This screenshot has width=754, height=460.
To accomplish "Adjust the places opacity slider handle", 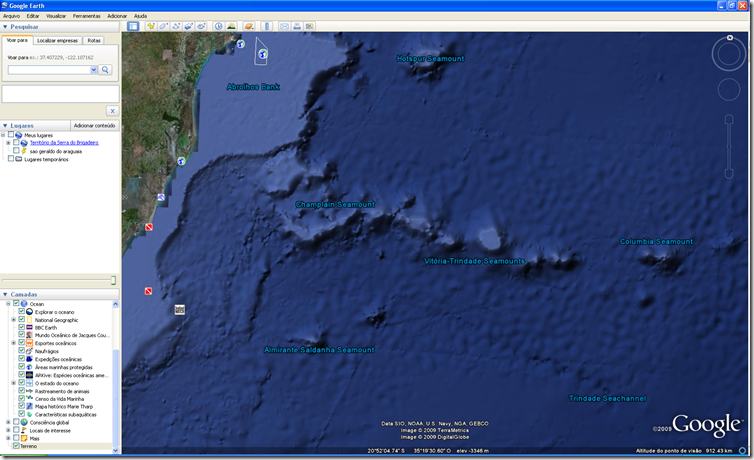I will click(x=113, y=280).
